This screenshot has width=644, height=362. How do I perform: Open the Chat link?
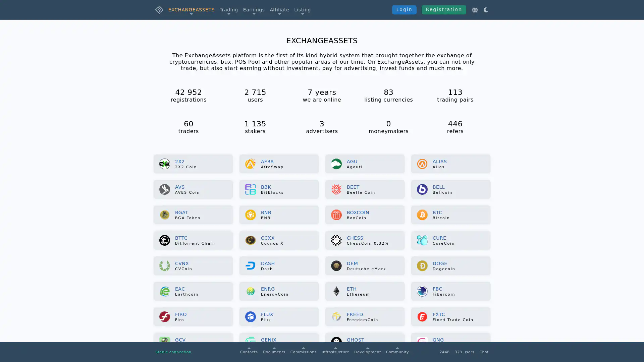(x=484, y=352)
